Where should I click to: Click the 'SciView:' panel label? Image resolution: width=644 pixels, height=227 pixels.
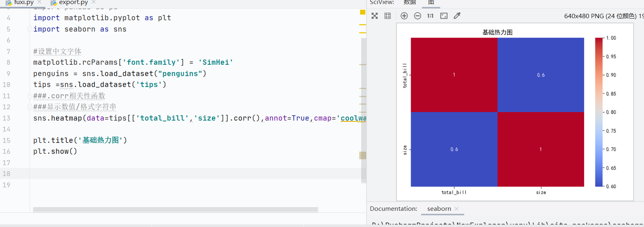382,2
